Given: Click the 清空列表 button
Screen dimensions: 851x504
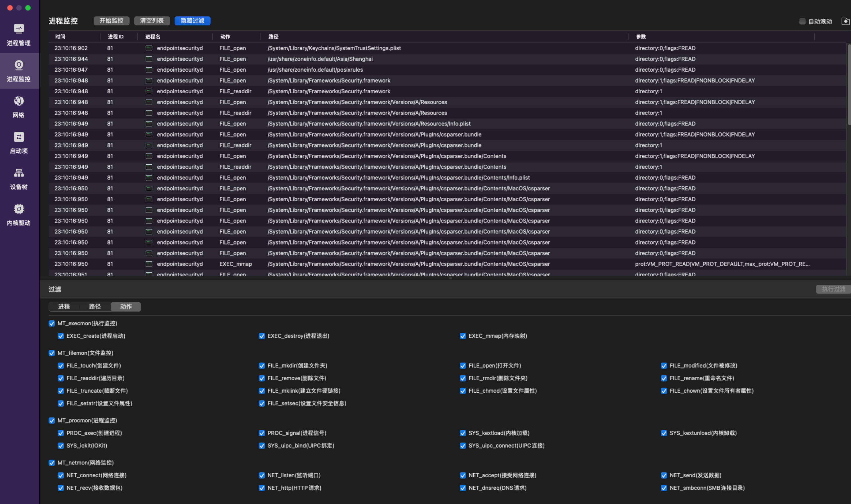Looking at the screenshot, I should [x=152, y=21].
